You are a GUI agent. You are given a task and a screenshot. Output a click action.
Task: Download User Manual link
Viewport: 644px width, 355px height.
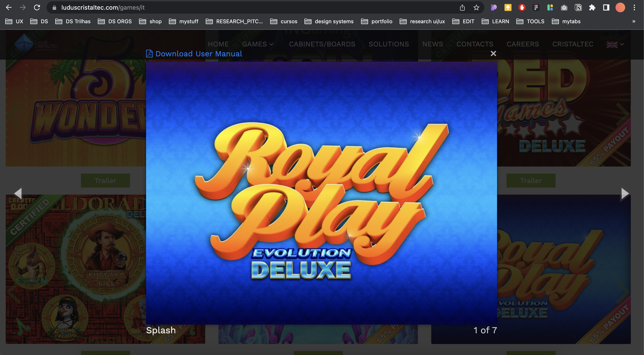pyautogui.click(x=199, y=54)
